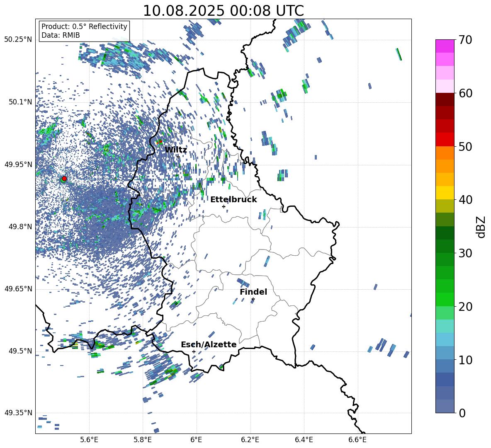Select the Ettelbruck city label
Screen dimensions: 491x448
click(233, 200)
